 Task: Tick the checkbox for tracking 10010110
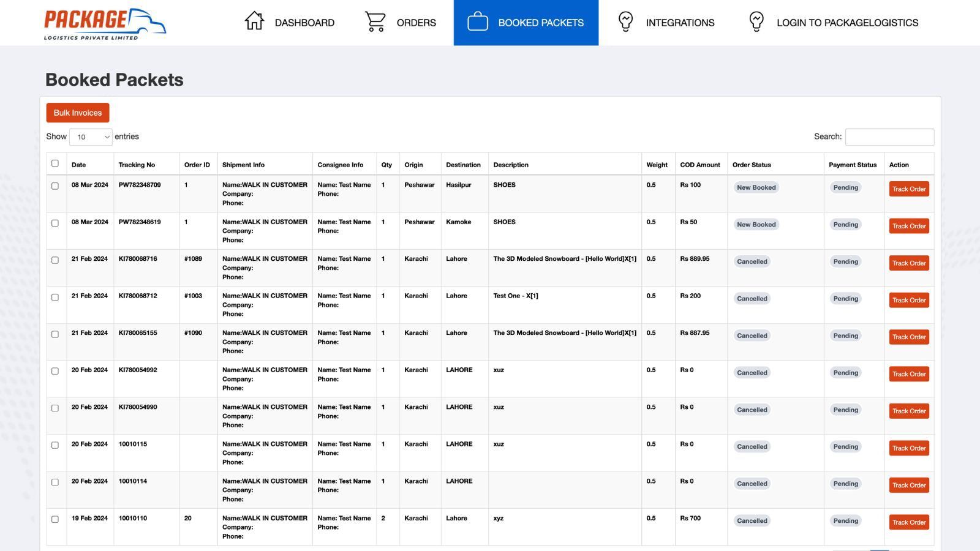[55, 519]
